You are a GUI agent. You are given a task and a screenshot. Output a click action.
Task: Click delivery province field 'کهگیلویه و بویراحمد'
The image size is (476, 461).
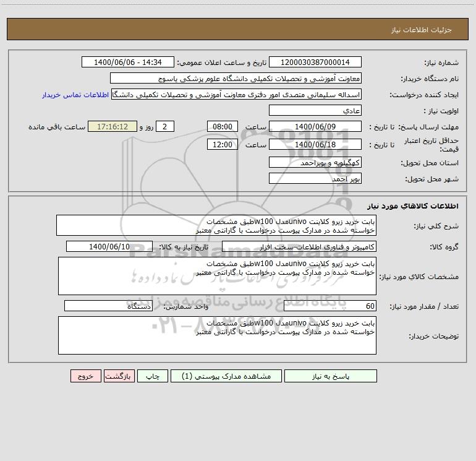pos(315,162)
